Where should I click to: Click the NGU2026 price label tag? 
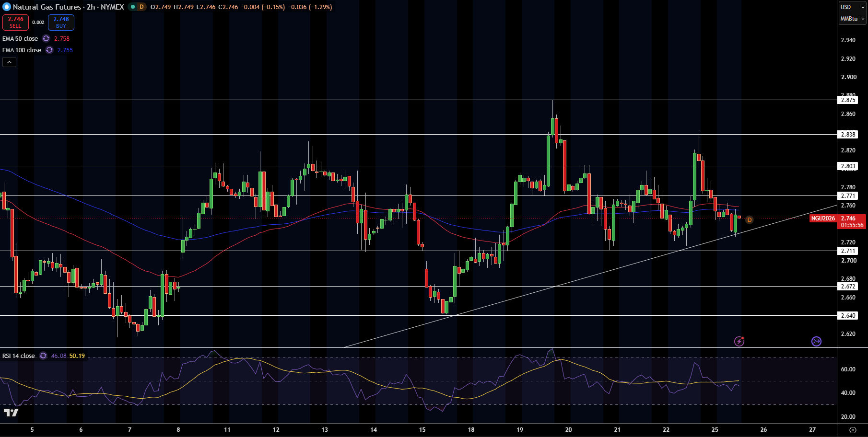[823, 218]
